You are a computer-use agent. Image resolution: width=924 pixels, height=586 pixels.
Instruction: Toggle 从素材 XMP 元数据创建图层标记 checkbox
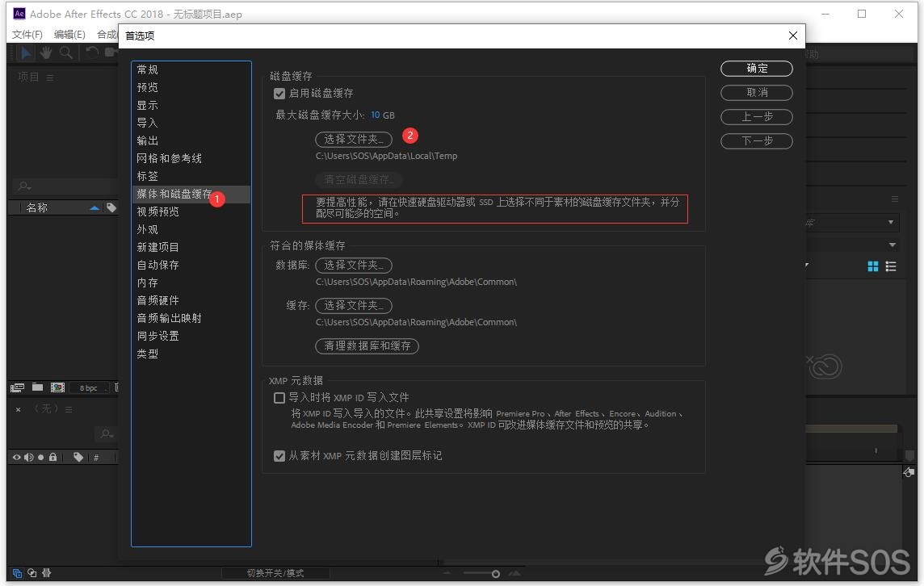pos(279,455)
